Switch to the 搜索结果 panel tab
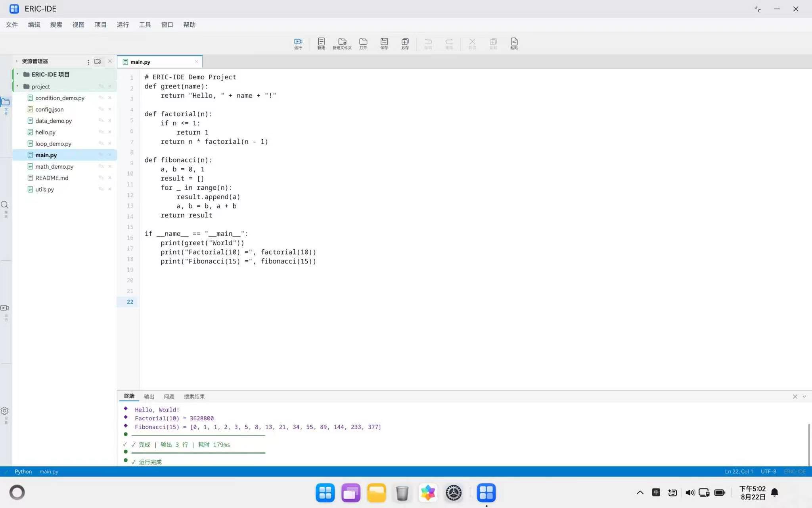Screen dimensions: 812x508 pyautogui.click(x=194, y=396)
